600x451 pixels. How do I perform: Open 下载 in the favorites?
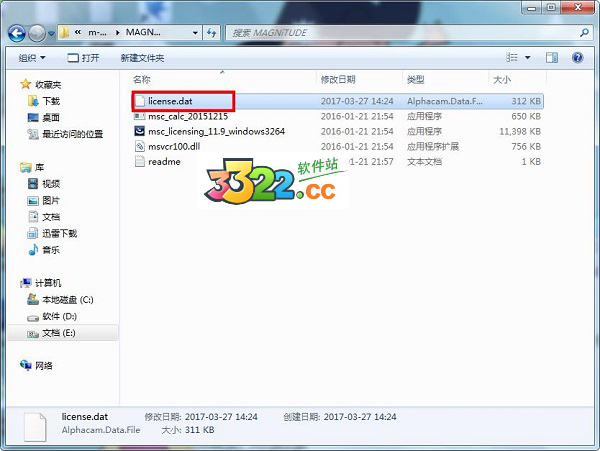(44, 101)
